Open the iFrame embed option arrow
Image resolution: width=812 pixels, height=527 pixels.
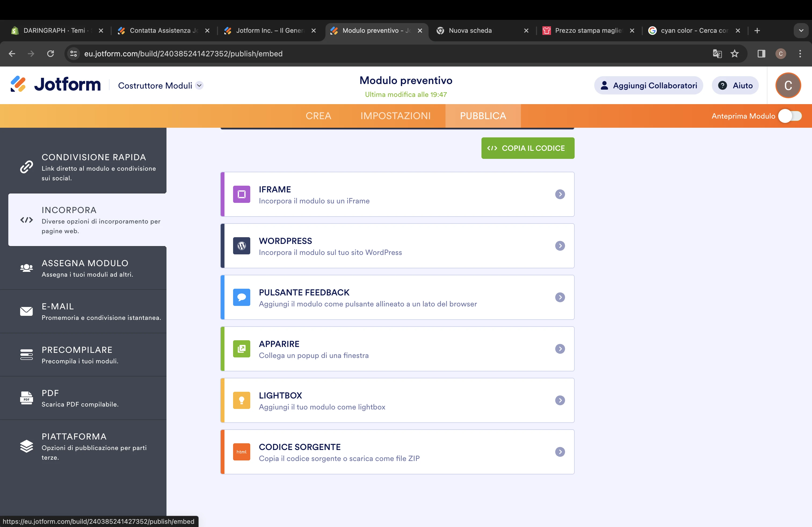560,194
